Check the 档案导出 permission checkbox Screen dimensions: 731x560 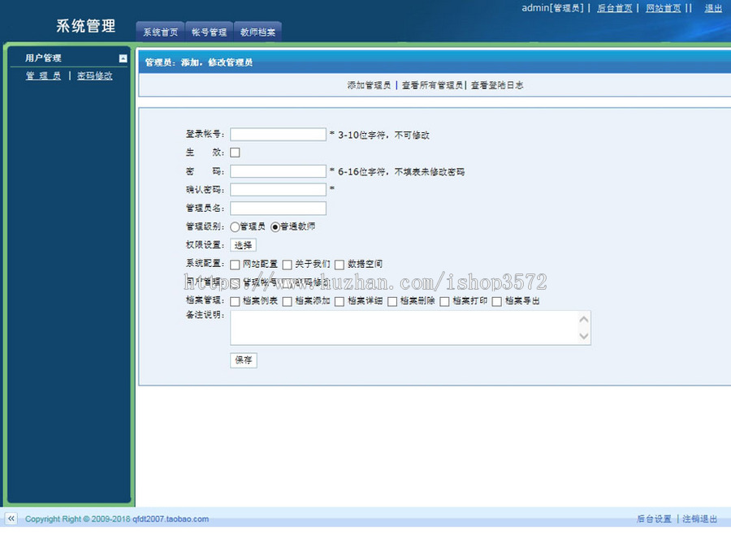[x=495, y=301]
